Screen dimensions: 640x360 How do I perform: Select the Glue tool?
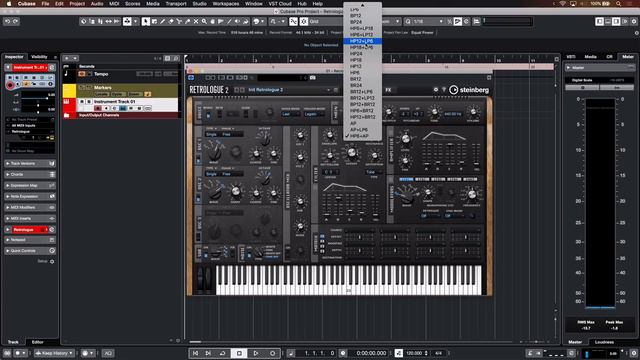[x=187, y=21]
